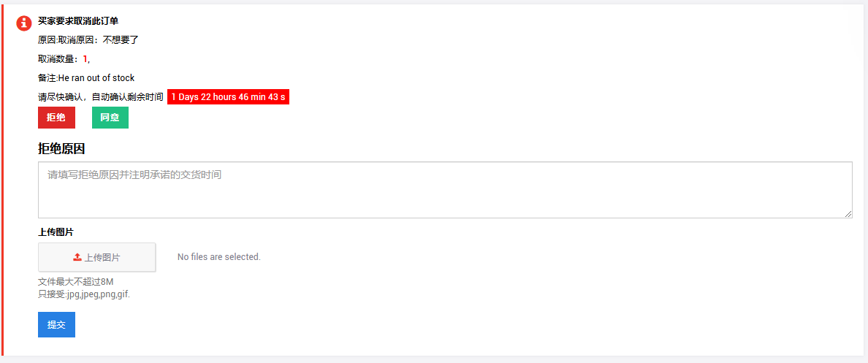The height and width of the screenshot is (363, 868).
Task: Click the 取消原因 不想要了 line
Action: click(x=88, y=40)
